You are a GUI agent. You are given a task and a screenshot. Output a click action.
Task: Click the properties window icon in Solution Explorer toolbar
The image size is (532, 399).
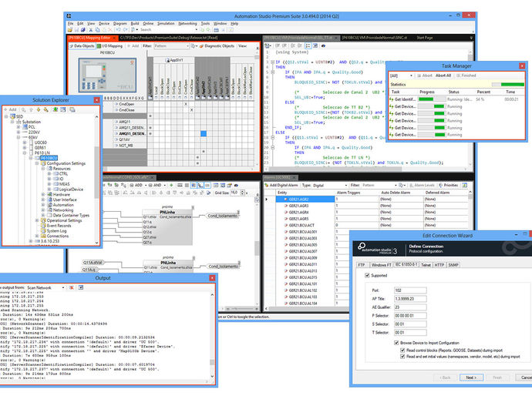click(x=63, y=109)
